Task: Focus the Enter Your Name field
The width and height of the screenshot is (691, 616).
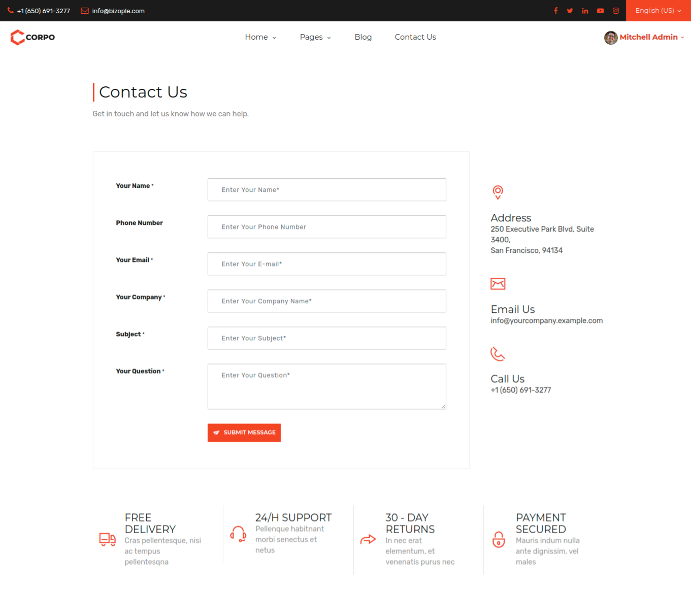Action: pos(326,190)
